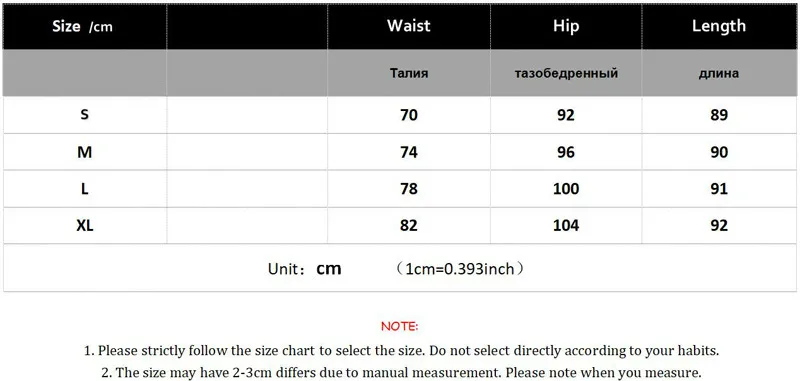The height and width of the screenshot is (381, 800).
Task: Select the L size row label
Action: click(x=85, y=189)
